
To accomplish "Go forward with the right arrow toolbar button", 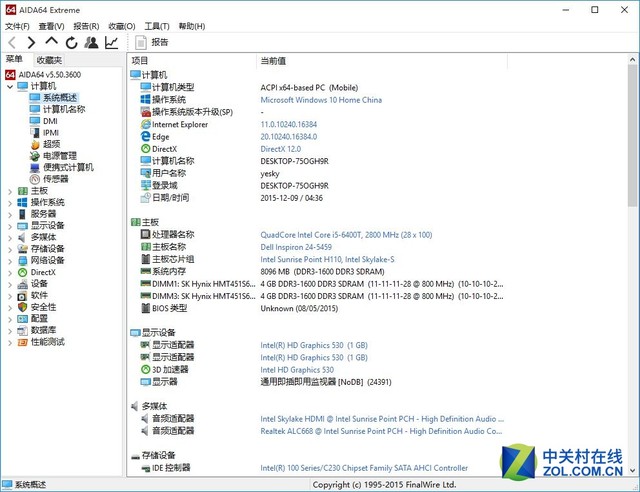I will coord(31,42).
